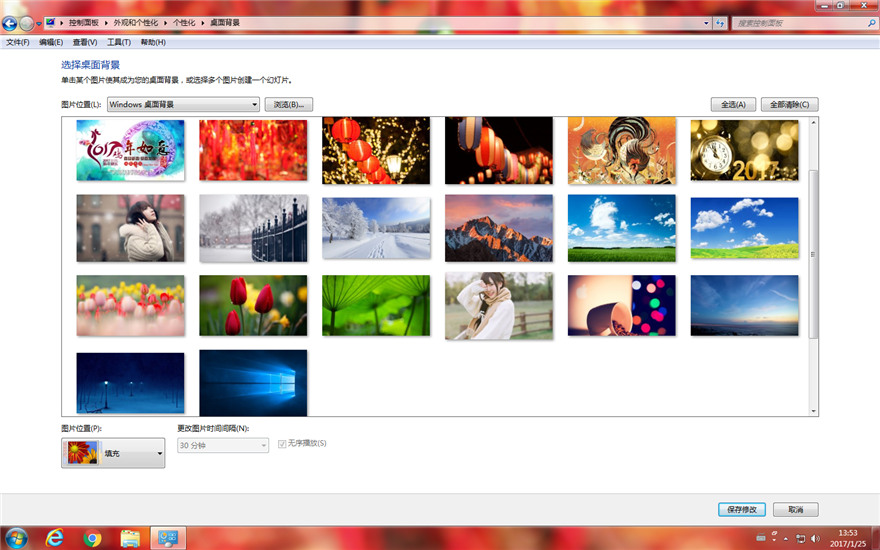880x550 pixels.
Task: Click the keyboard input method tray icon
Action: (761, 538)
